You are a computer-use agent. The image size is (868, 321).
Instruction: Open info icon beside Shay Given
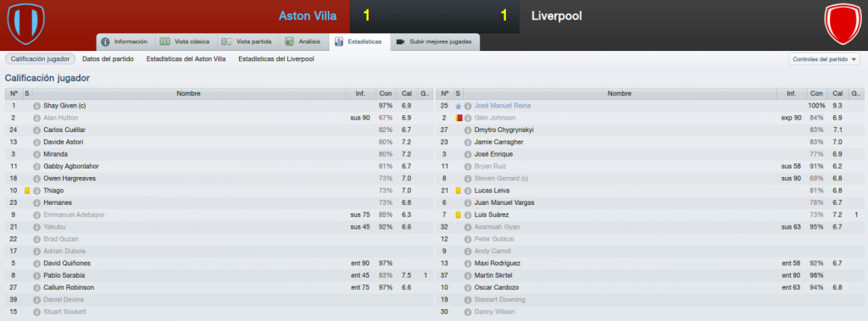coord(36,105)
